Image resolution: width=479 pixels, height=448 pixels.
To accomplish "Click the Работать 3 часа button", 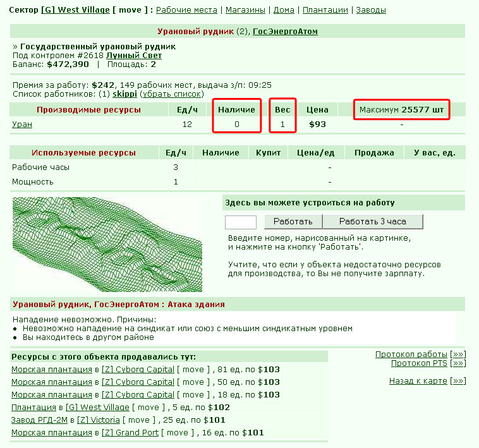I will click(373, 221).
